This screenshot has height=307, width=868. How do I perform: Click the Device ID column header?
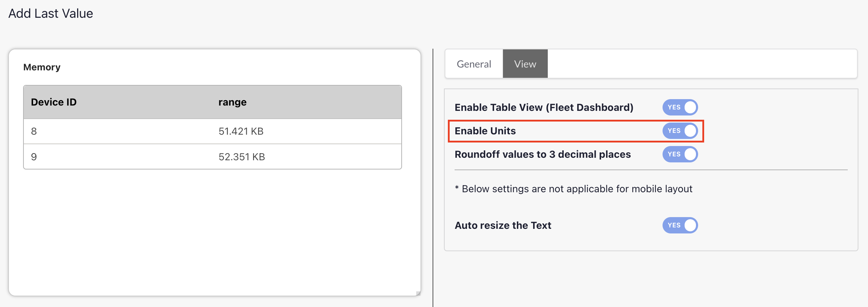click(54, 102)
